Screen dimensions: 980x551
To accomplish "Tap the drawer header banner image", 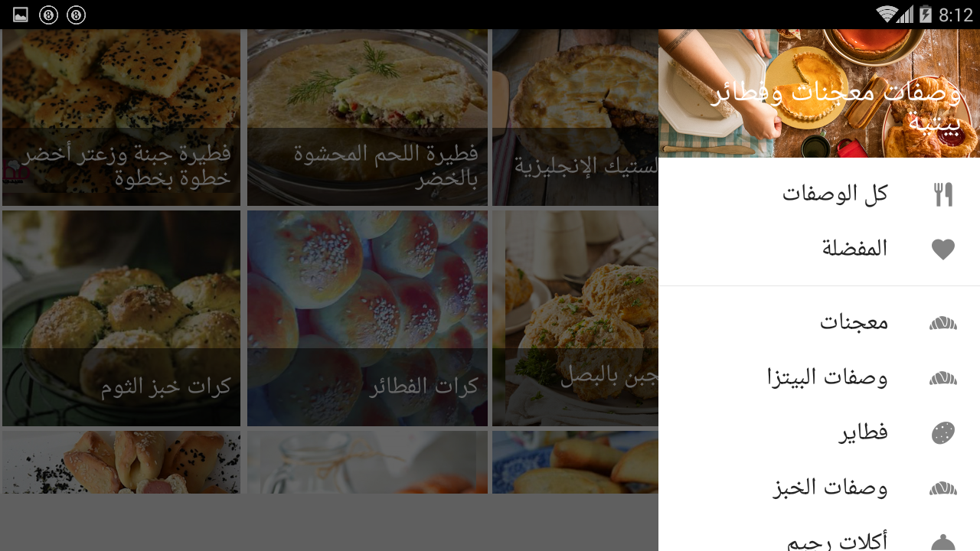I will coord(819,93).
